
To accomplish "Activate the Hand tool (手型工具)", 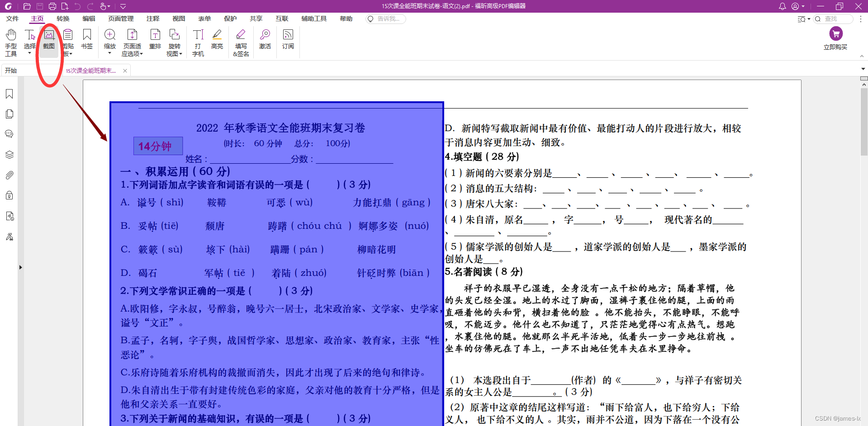I will [x=10, y=41].
